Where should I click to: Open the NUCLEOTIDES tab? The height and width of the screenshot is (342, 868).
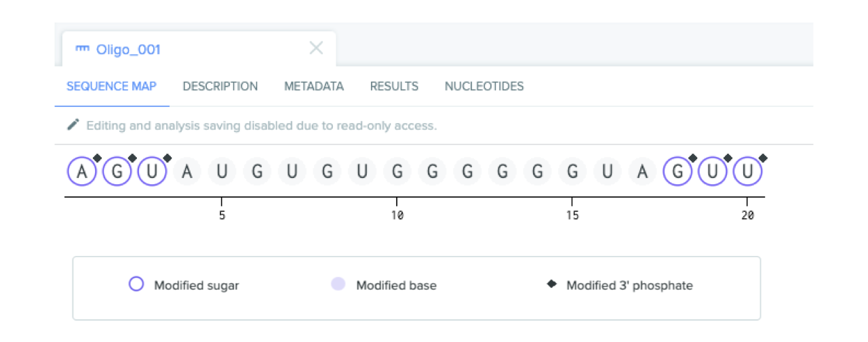[x=484, y=87]
